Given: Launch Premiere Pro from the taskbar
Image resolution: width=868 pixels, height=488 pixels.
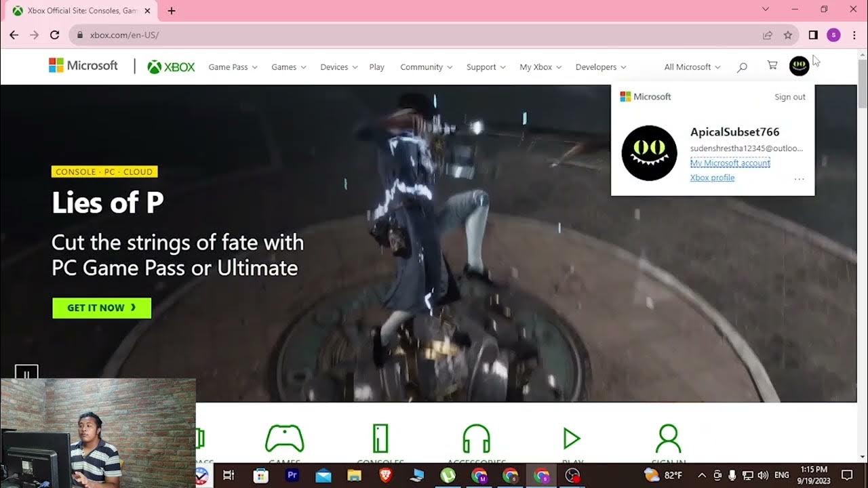Looking at the screenshot, I should 292,476.
